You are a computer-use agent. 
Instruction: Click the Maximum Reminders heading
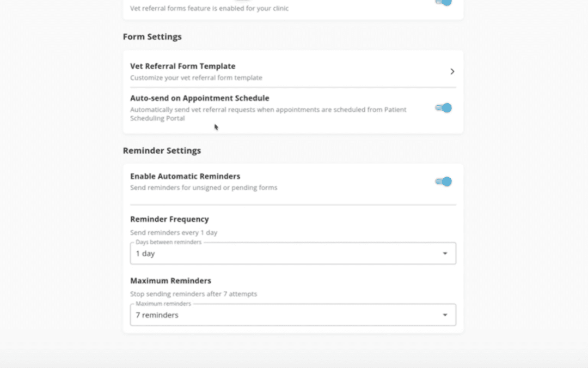[170, 280]
